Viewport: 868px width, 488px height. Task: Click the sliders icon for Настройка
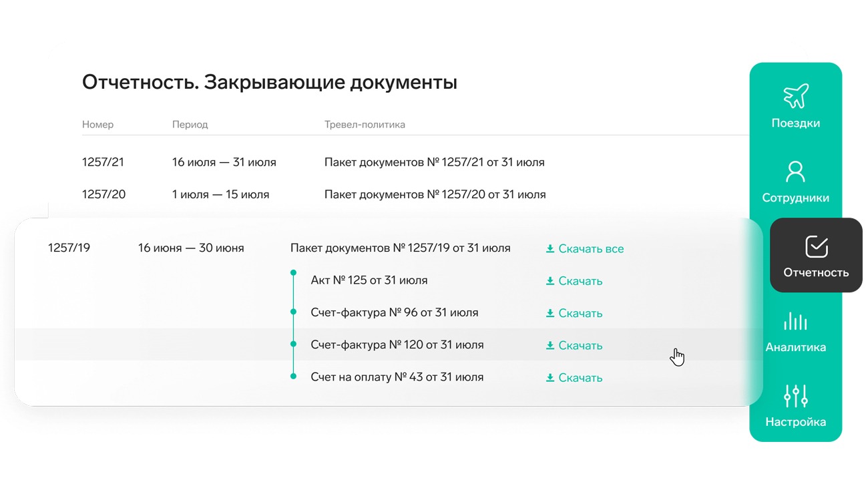[x=795, y=396]
